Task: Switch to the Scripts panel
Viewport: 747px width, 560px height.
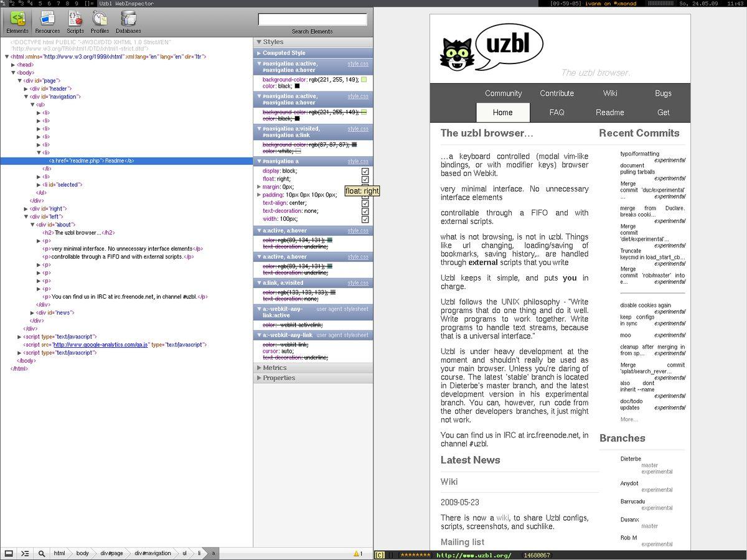Action: pyautogui.click(x=75, y=22)
